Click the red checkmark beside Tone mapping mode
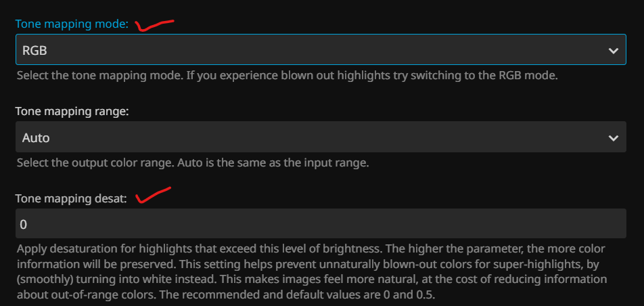The height and width of the screenshot is (306, 644). 155,25
